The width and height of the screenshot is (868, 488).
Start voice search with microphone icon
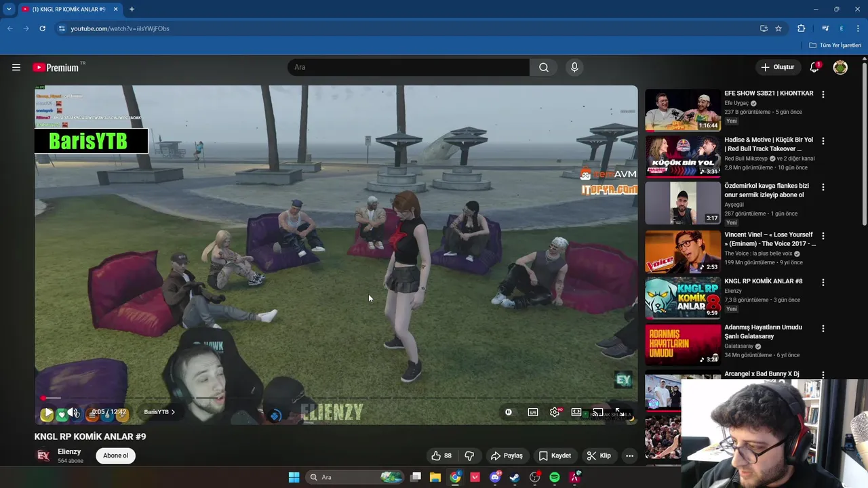pyautogui.click(x=574, y=67)
